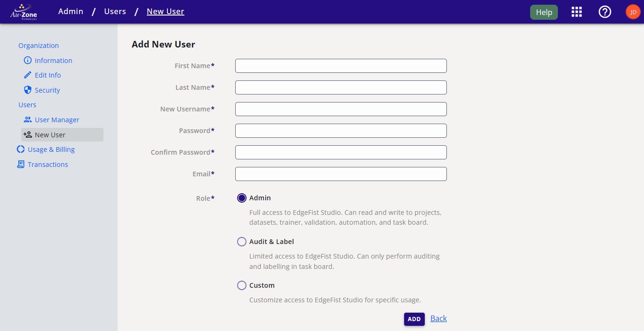Navigate to Users via the breadcrumb
The height and width of the screenshot is (331, 644).
click(115, 11)
